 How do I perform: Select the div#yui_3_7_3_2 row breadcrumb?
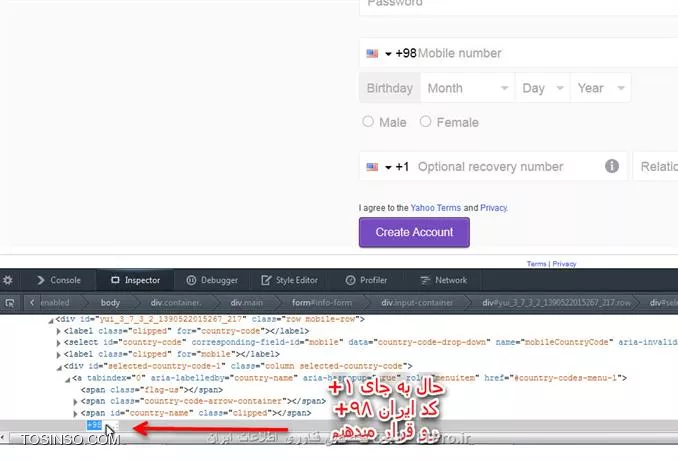point(556,303)
